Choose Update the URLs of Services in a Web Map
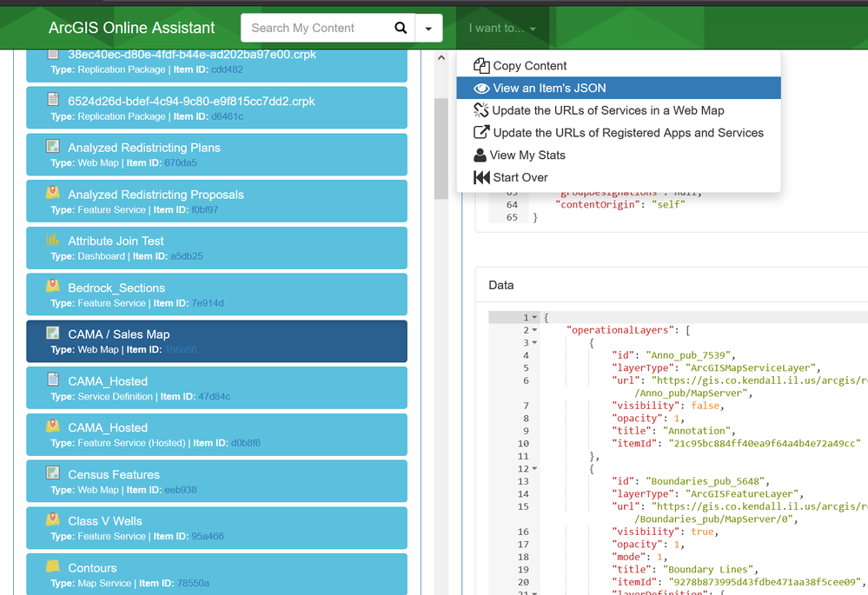The image size is (868, 595). tap(619, 110)
